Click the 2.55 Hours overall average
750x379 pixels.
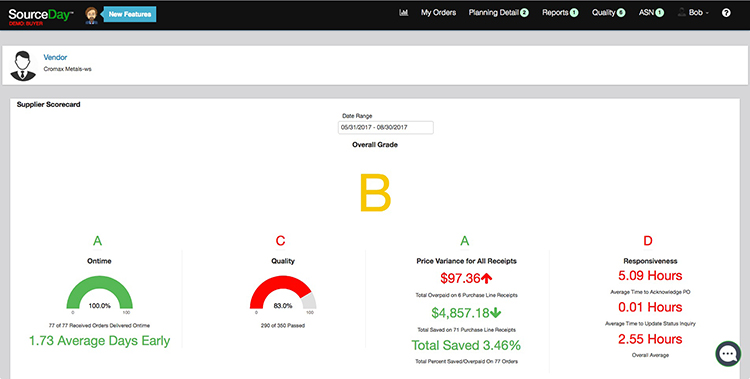[650, 339]
